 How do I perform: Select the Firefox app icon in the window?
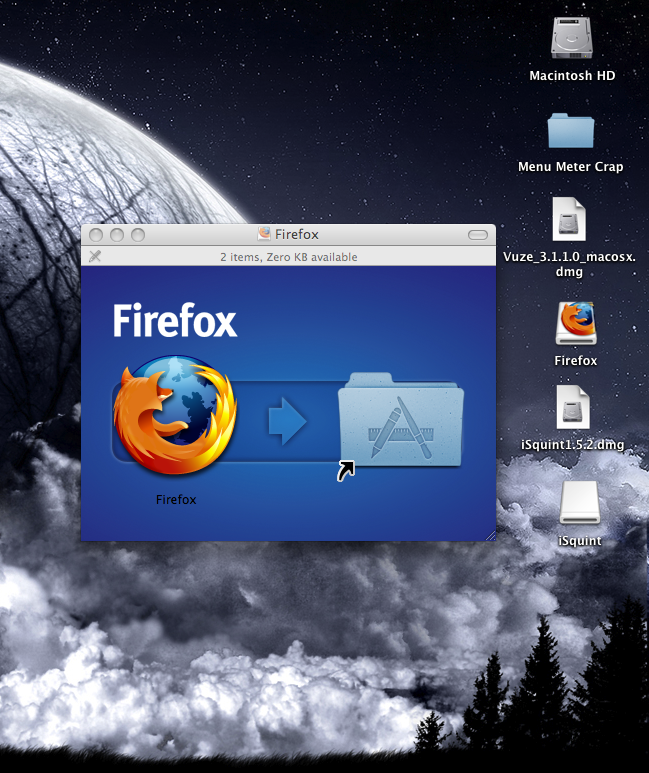point(175,415)
